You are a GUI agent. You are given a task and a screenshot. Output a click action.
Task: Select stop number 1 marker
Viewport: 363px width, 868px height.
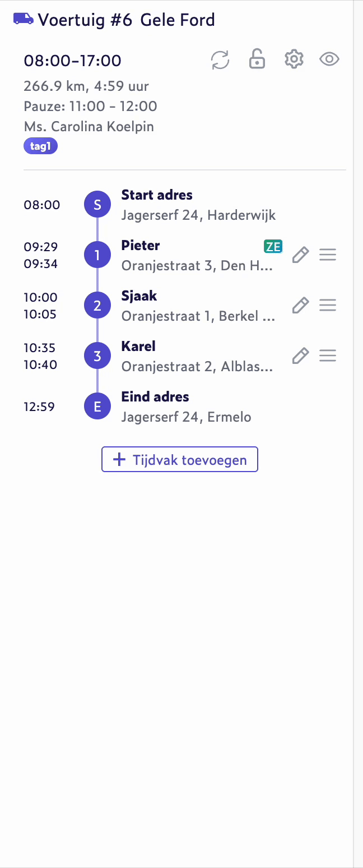click(x=97, y=255)
